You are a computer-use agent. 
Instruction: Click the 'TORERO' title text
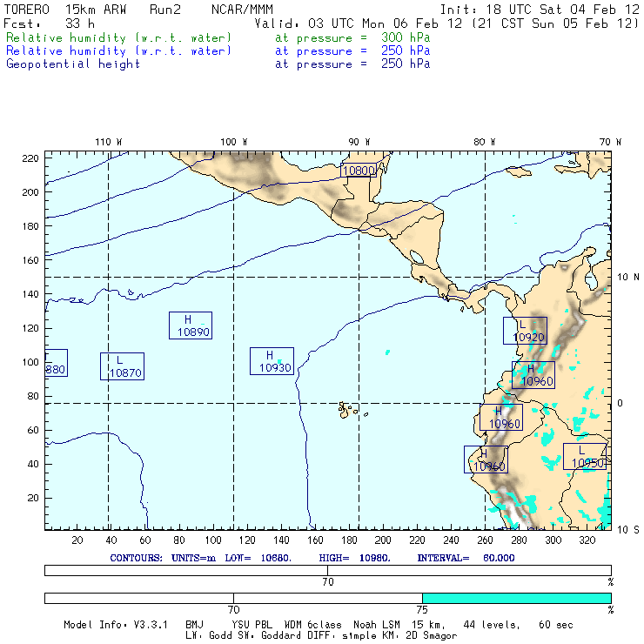click(x=26, y=10)
